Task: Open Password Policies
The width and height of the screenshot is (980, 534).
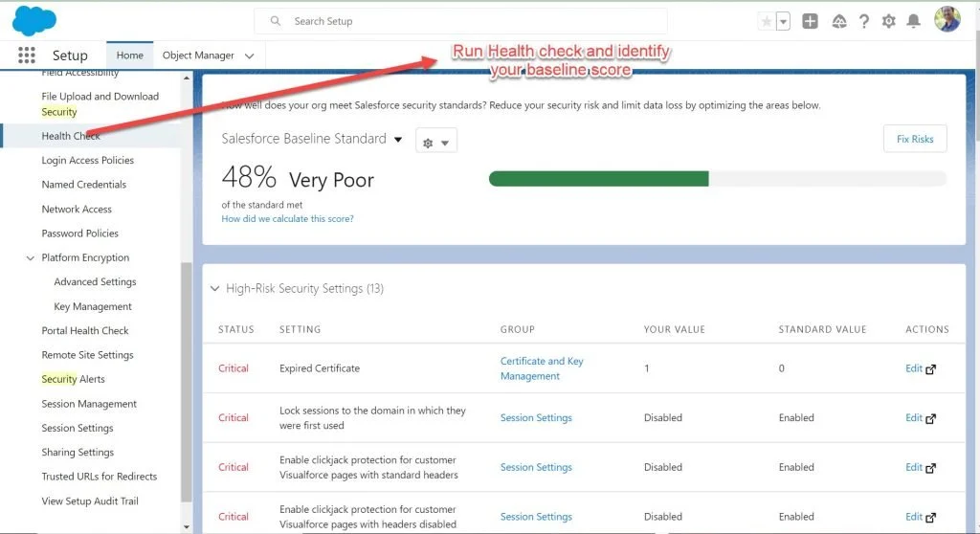Action: 80,234
